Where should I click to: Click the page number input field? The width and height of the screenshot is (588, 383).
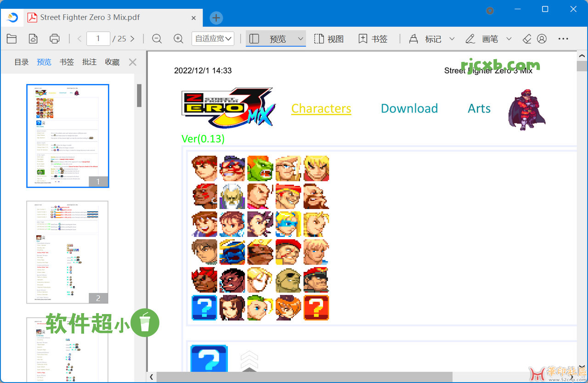click(x=98, y=39)
